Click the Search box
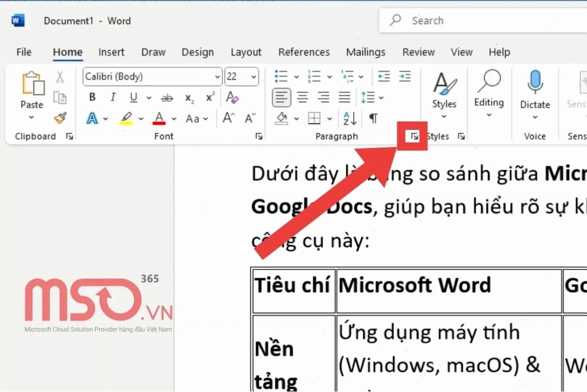The width and height of the screenshot is (587, 392). pos(483,21)
